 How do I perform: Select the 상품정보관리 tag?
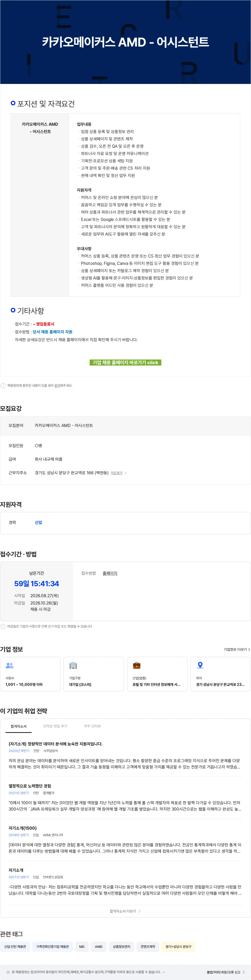click(x=121, y=947)
